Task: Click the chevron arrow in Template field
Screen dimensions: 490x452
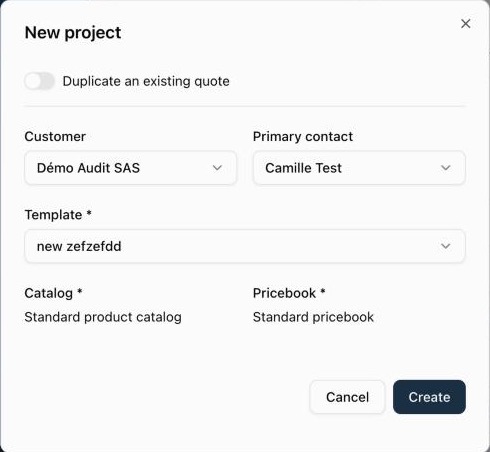Action: point(446,246)
